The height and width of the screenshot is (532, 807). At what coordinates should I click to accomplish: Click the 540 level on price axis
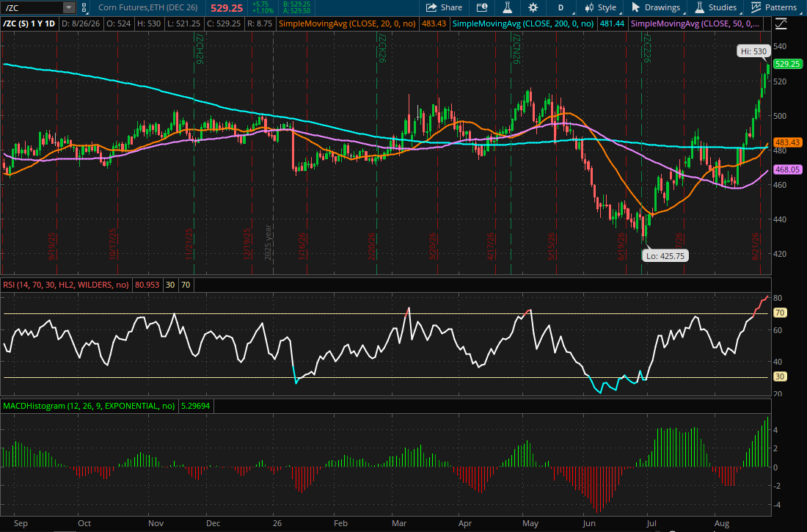[780, 46]
